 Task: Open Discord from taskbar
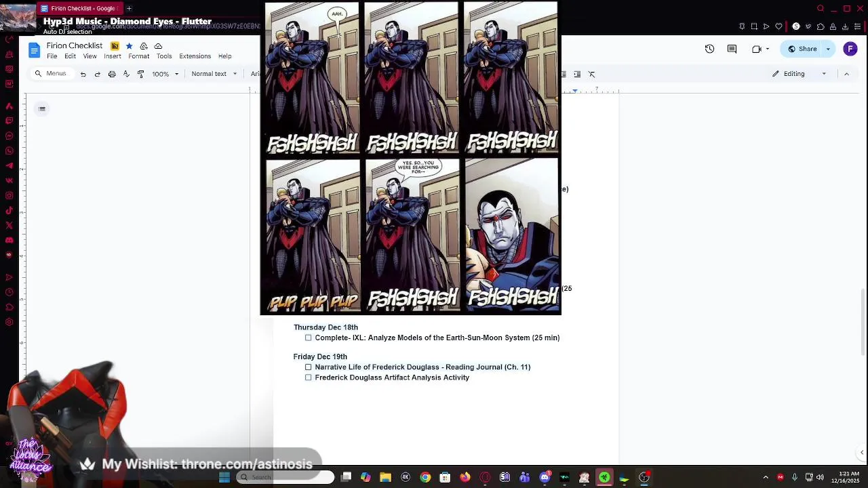click(545, 477)
